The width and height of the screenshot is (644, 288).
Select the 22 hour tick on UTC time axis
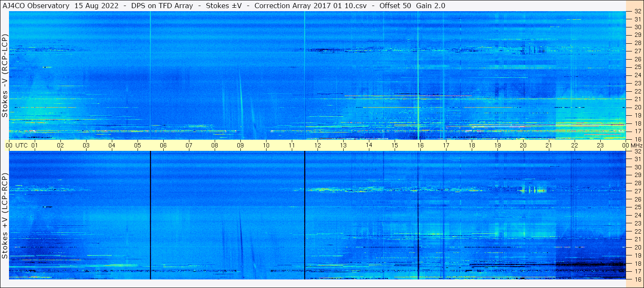point(575,145)
